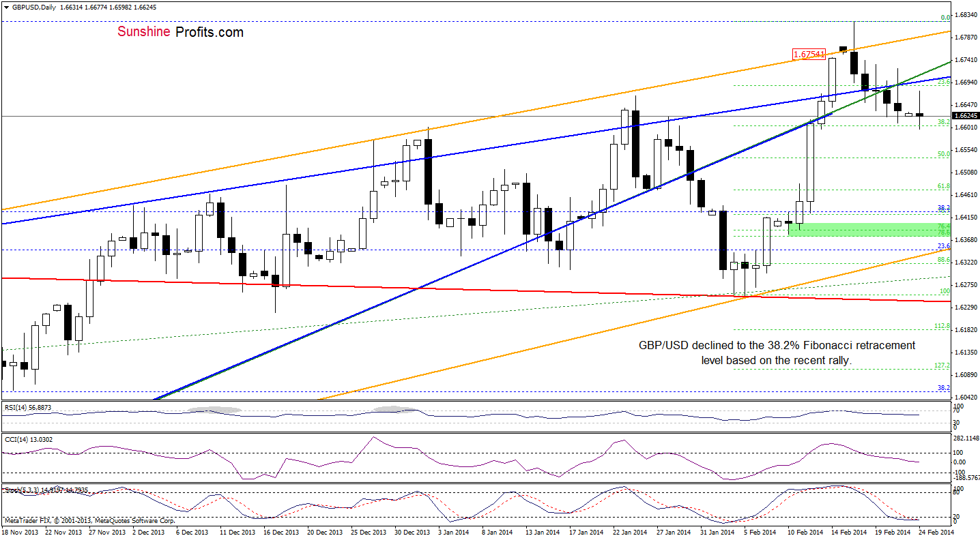Click the 1.61350 price axis label

(x=966, y=352)
